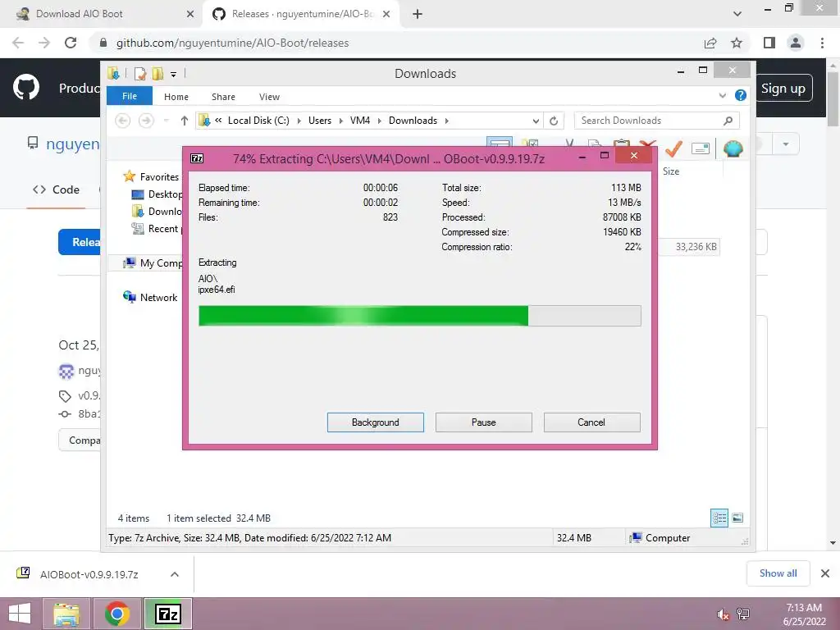This screenshot has width=840, height=630.
Task: Open the address bar history dropdown
Action: click(535, 121)
